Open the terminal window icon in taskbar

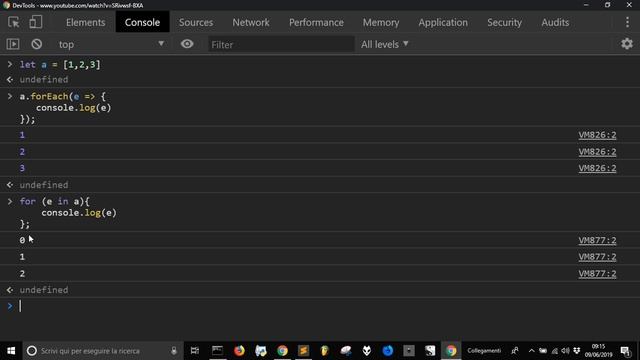[217, 351]
